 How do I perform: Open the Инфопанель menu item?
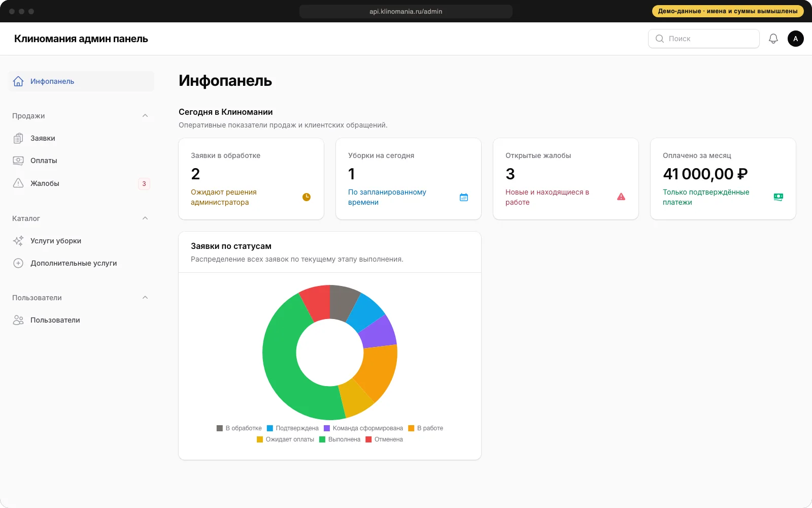pyautogui.click(x=81, y=81)
